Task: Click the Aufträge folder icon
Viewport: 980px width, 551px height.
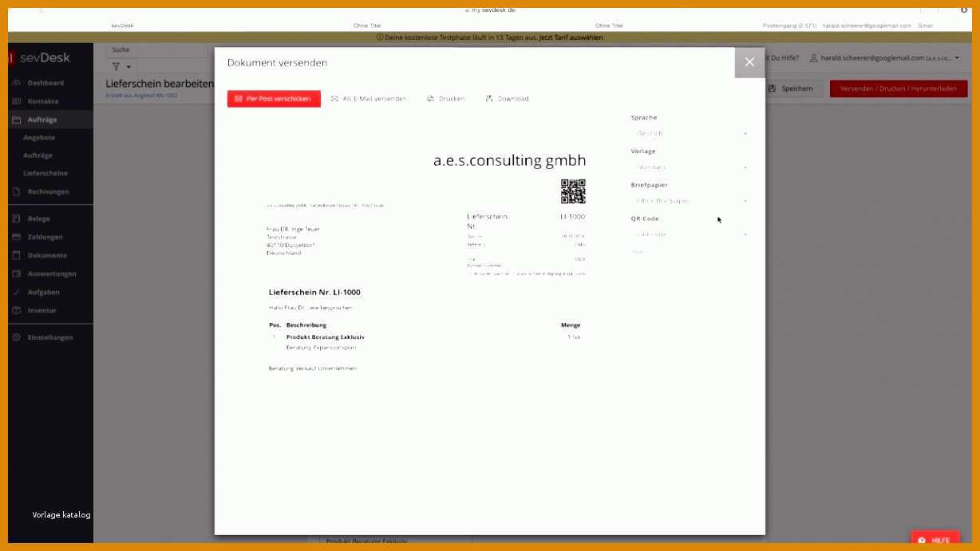Action: click(x=17, y=120)
